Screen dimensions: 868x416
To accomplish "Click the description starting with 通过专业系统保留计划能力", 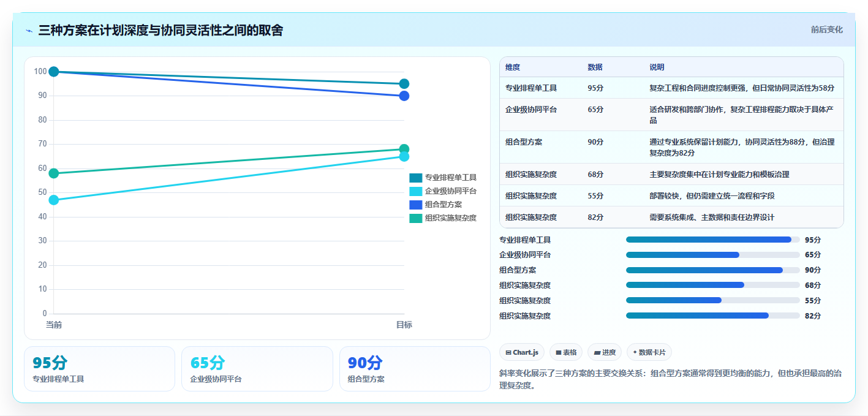I will (742, 148).
